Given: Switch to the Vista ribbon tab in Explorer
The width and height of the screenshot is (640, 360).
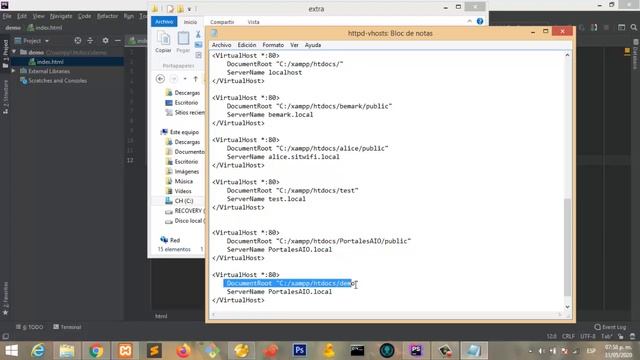Looking at the screenshot, I should point(253,22).
